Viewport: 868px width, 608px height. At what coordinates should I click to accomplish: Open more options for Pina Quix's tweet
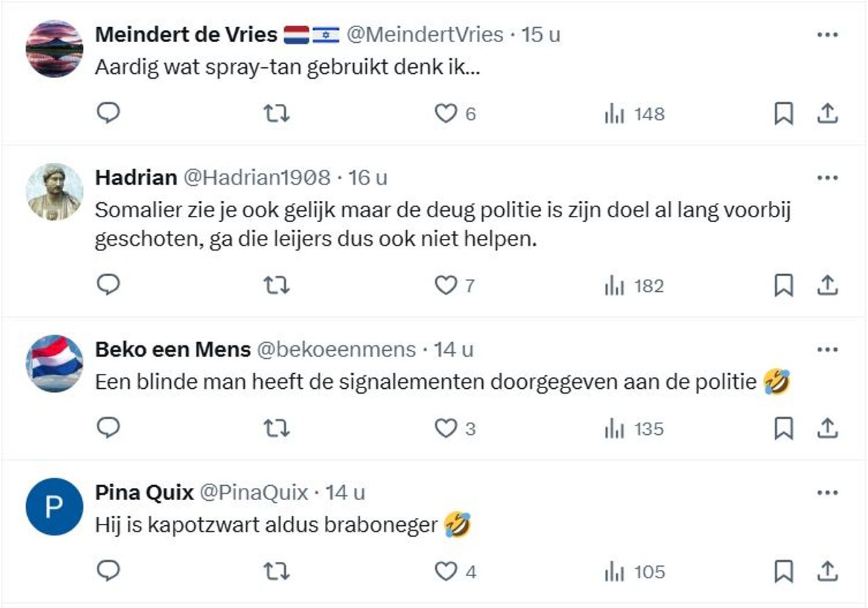point(827,494)
